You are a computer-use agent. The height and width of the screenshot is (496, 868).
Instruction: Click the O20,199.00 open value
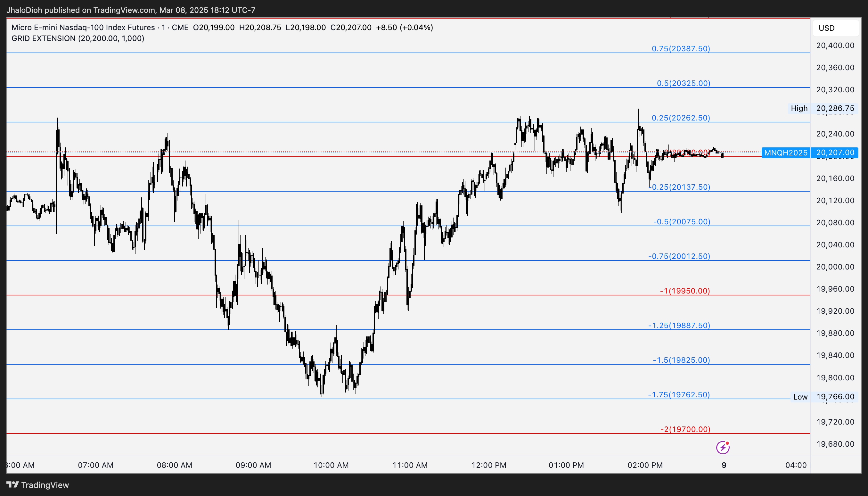point(214,28)
